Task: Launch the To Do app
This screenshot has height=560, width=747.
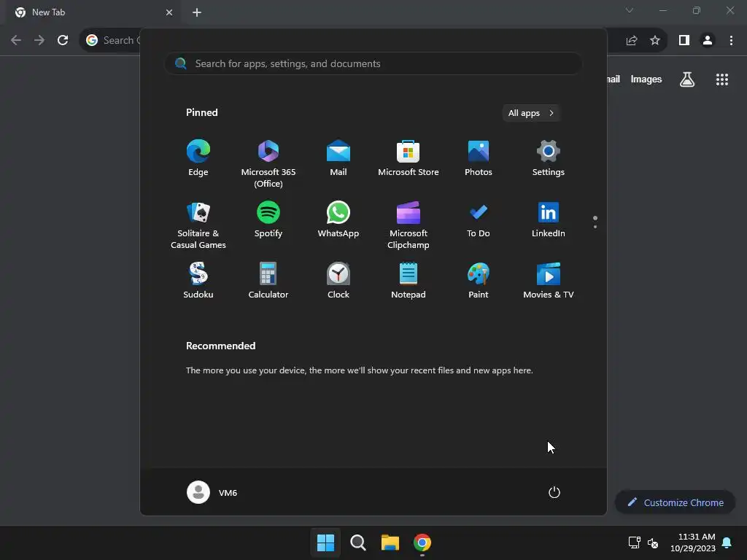Action: (x=479, y=220)
